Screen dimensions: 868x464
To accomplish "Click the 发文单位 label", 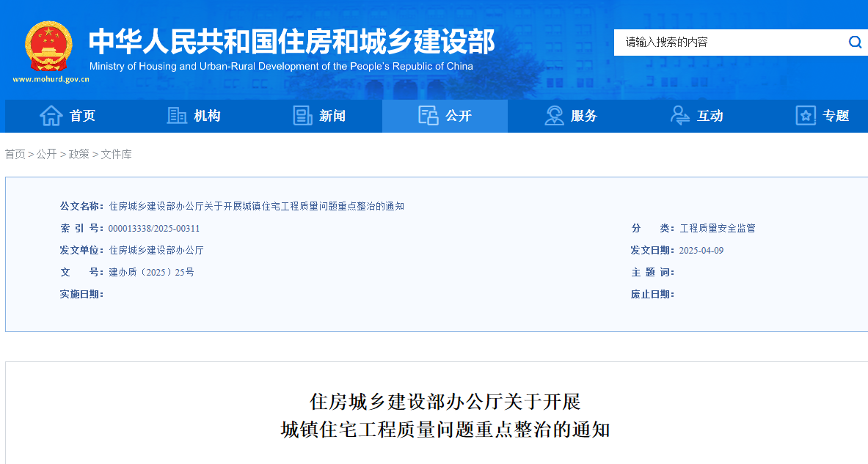I will 82,251.
